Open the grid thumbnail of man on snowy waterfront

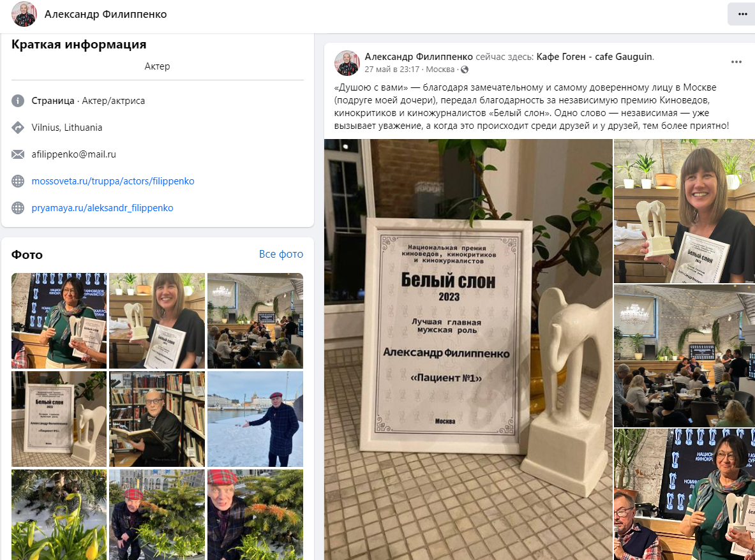[x=255, y=419]
